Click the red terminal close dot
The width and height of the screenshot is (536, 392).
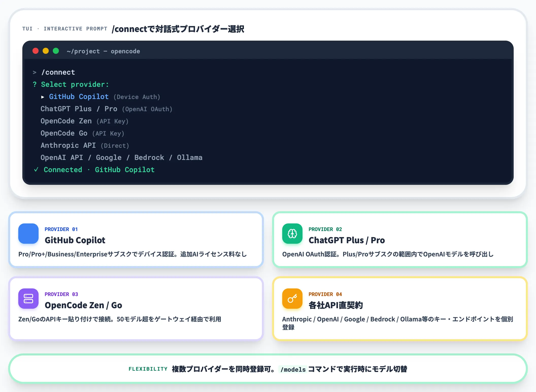pyautogui.click(x=36, y=51)
